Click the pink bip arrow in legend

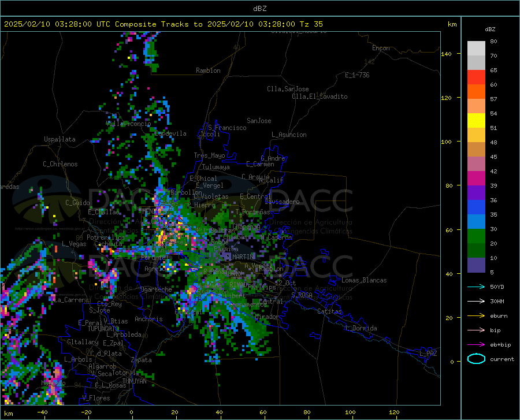click(476, 330)
